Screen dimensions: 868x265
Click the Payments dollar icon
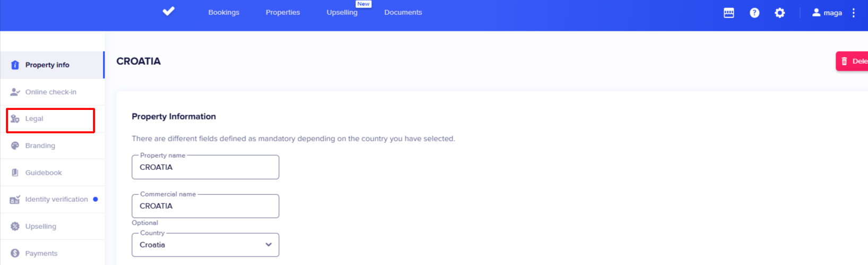click(15, 253)
